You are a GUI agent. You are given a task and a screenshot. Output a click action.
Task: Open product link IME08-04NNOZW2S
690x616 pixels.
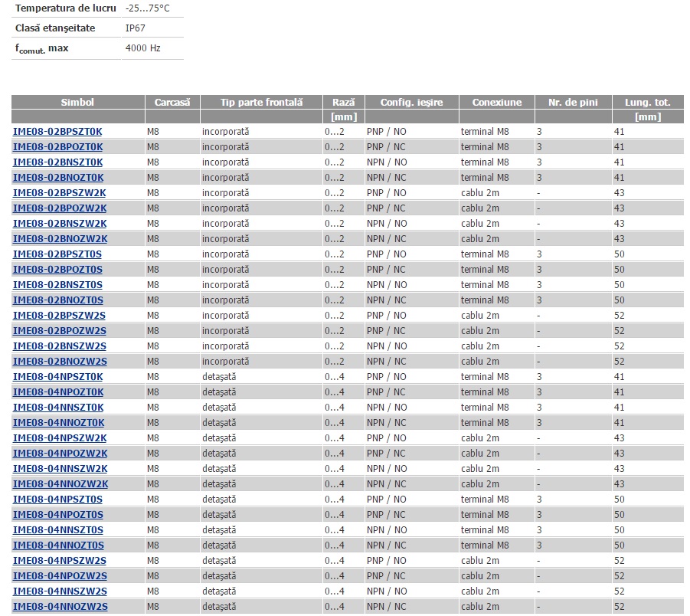pos(60,607)
